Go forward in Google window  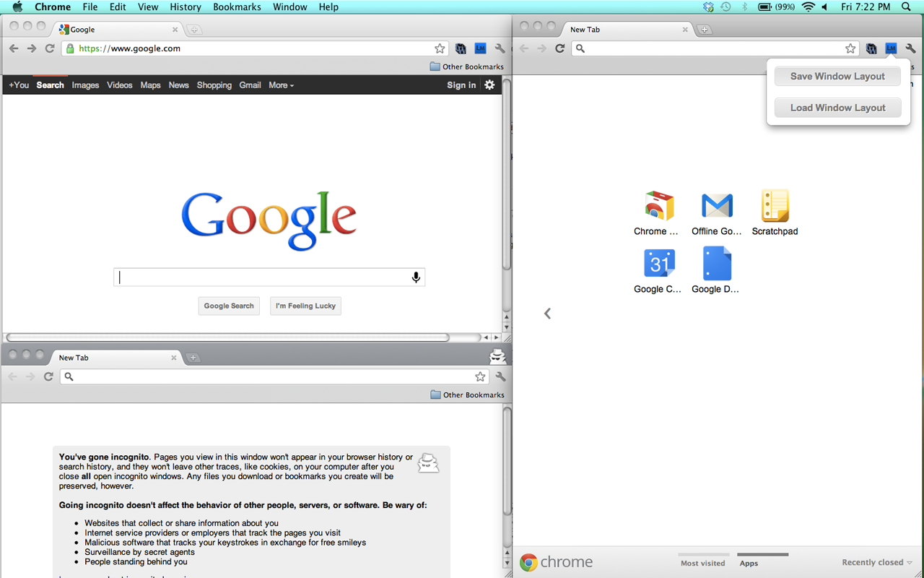click(x=31, y=48)
